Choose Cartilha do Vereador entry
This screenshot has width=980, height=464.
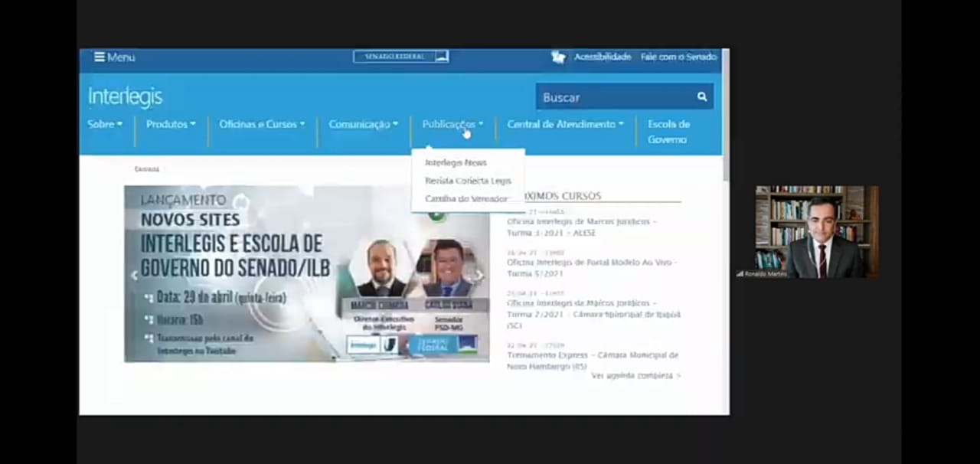[465, 198]
